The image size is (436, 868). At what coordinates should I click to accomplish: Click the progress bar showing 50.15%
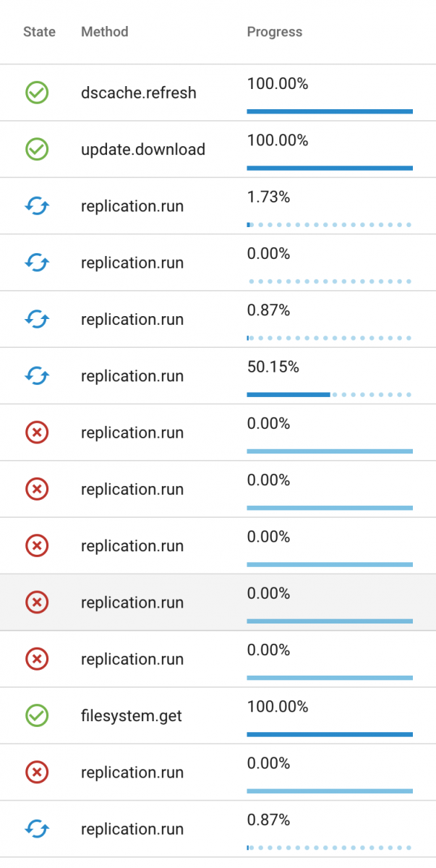(330, 395)
